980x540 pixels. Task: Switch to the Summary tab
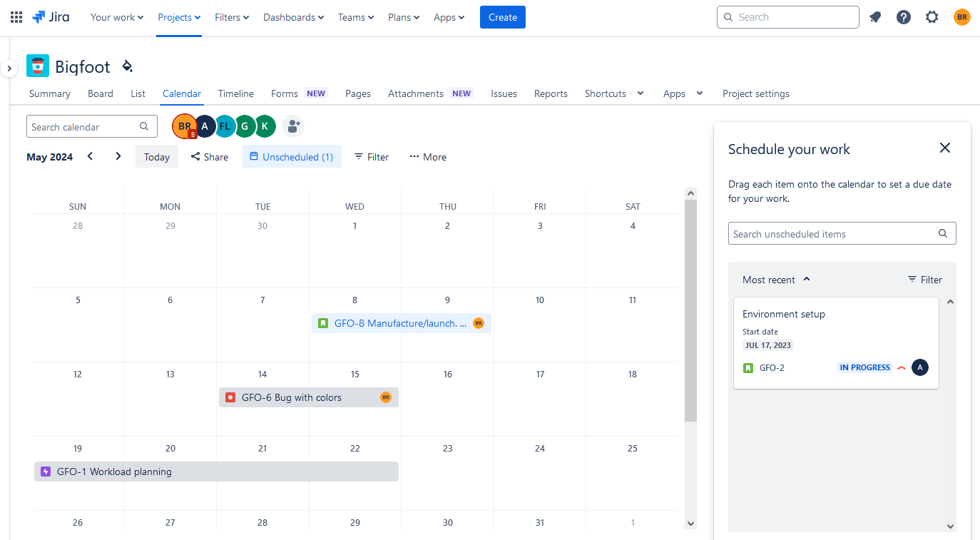(x=50, y=93)
